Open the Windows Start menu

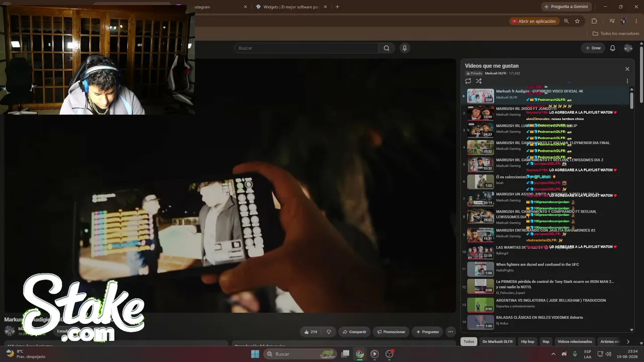click(255, 354)
